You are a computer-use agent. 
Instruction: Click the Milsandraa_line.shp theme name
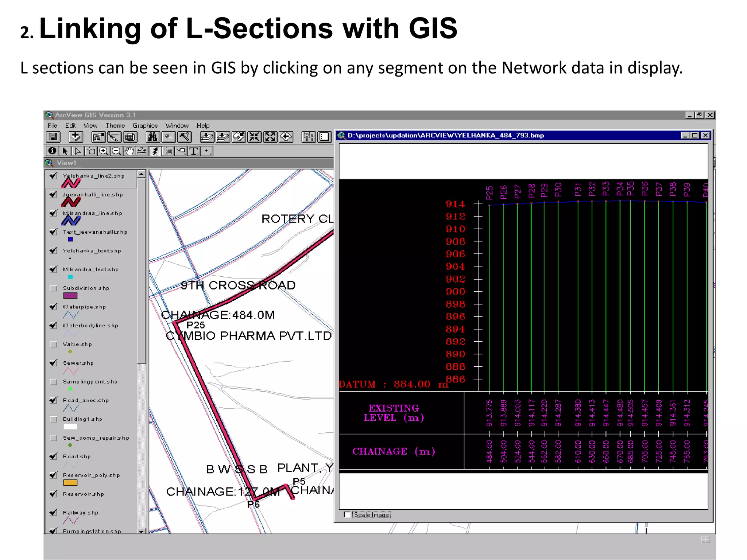pos(92,213)
